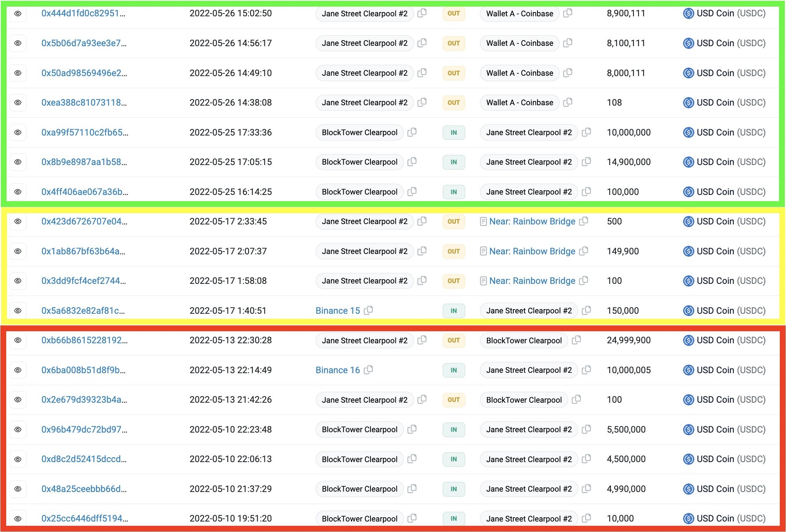Image resolution: width=786 pixels, height=532 pixels.
Task: Copy Jane Street Clearpool #2 sender at 2022-05-17 1:58:08
Action: coord(422,281)
